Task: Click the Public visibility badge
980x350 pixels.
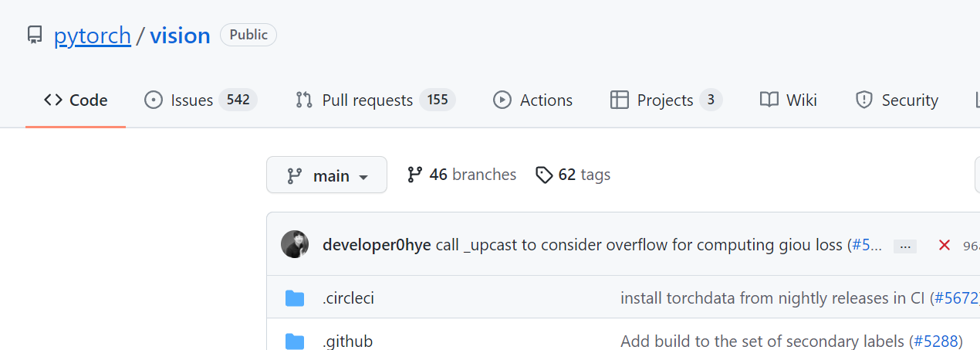Action: (248, 35)
